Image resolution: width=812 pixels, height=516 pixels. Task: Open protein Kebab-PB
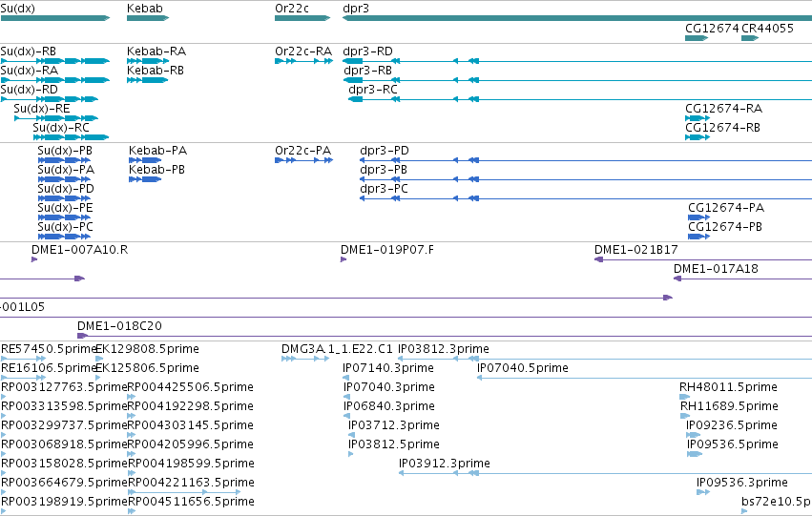point(146,179)
